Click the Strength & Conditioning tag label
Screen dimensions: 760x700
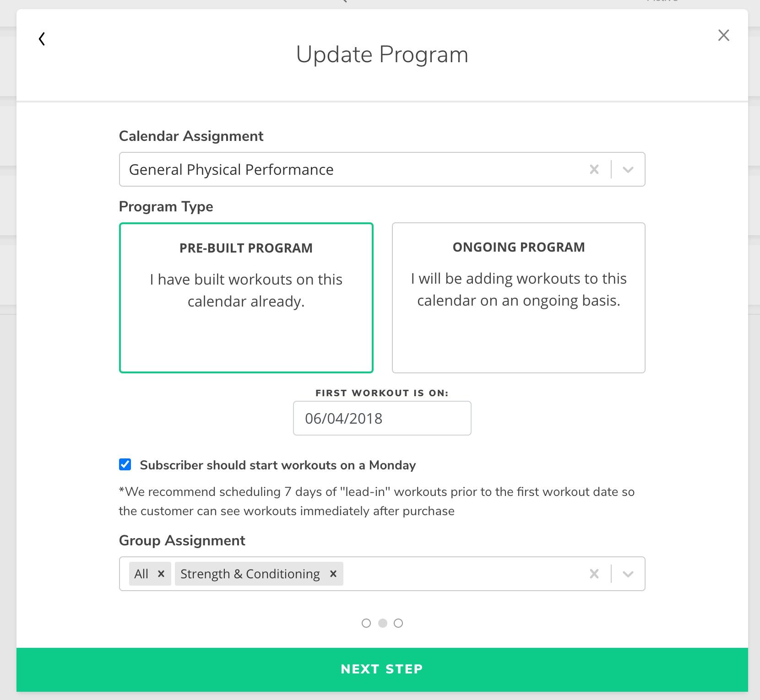pyautogui.click(x=250, y=574)
